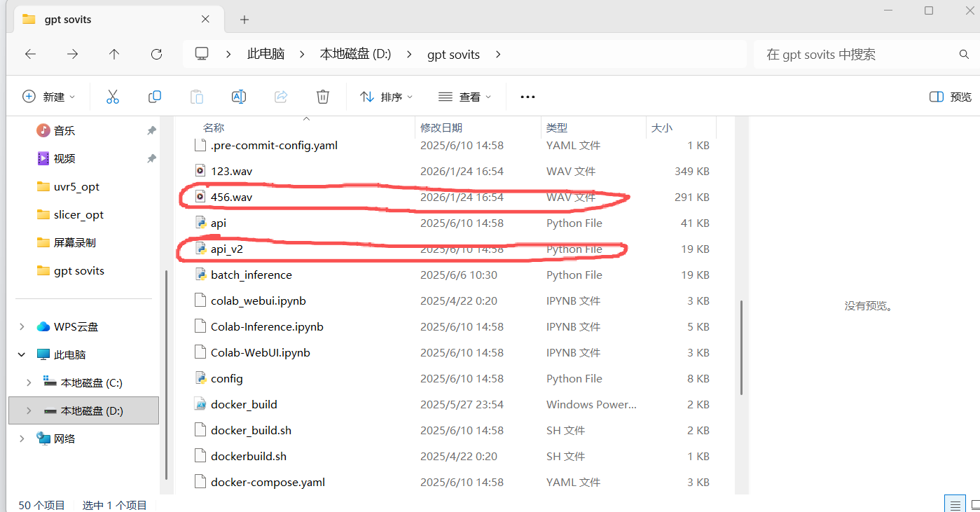Click the back navigation arrow

(30, 54)
